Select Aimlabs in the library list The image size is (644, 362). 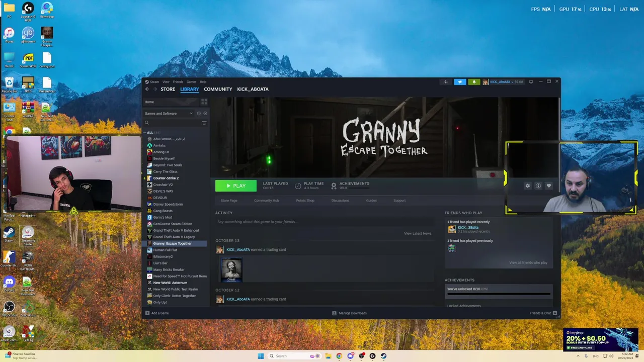tap(159, 145)
